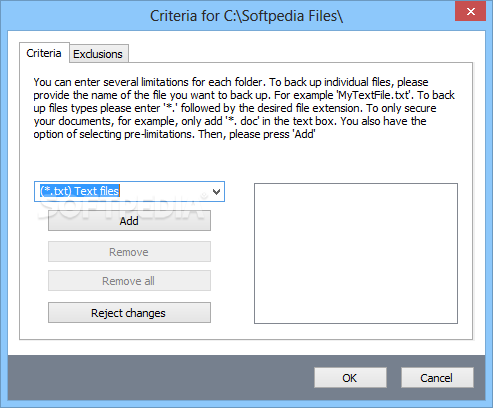Add the selected criterion with Add button
493x408 pixels.
pyautogui.click(x=129, y=221)
